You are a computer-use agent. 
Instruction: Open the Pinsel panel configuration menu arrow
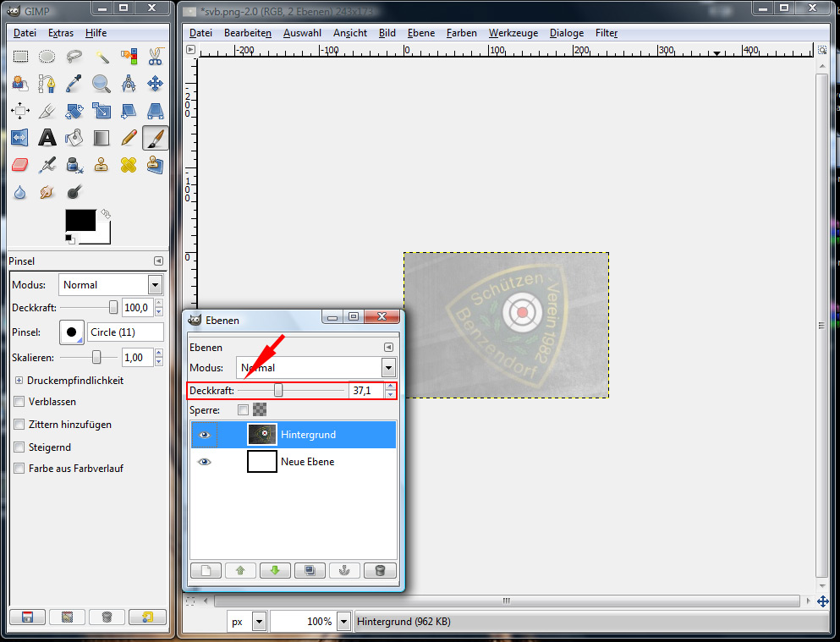click(158, 261)
